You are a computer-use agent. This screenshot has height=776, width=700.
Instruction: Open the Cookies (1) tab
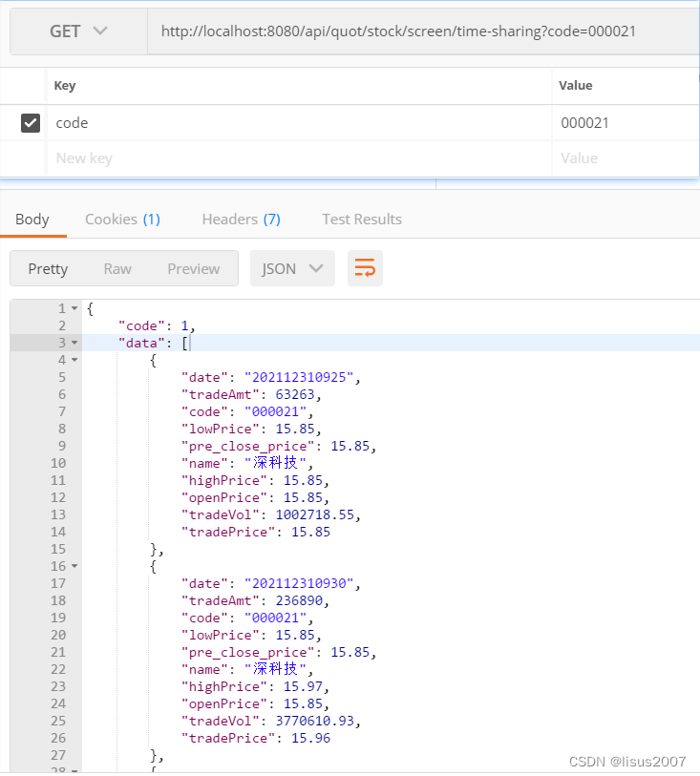click(123, 220)
